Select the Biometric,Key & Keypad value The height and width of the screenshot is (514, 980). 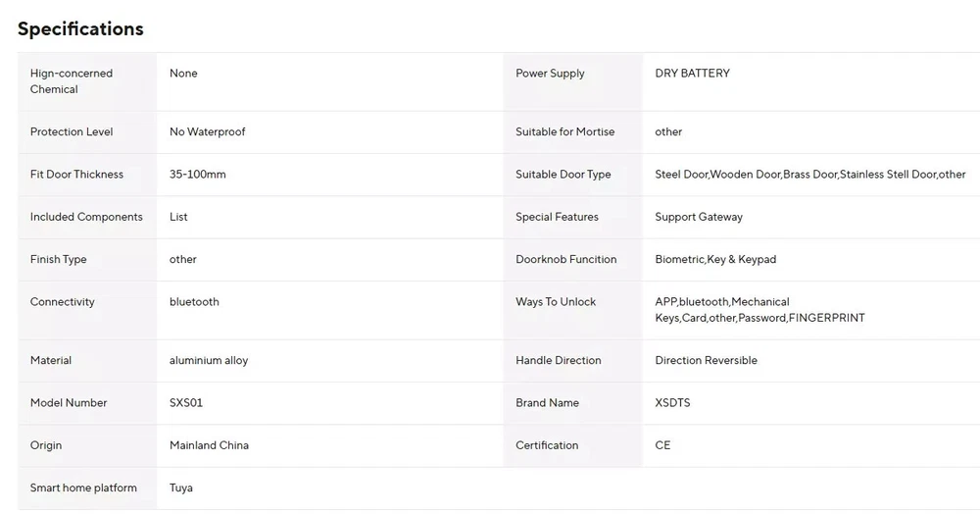pyautogui.click(x=714, y=260)
